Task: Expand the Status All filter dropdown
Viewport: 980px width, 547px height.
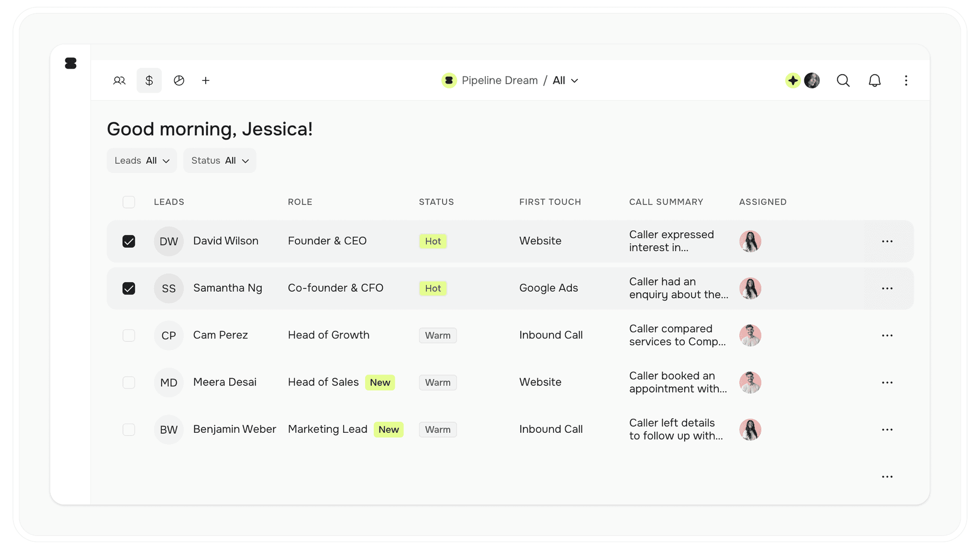Action: pyautogui.click(x=220, y=161)
